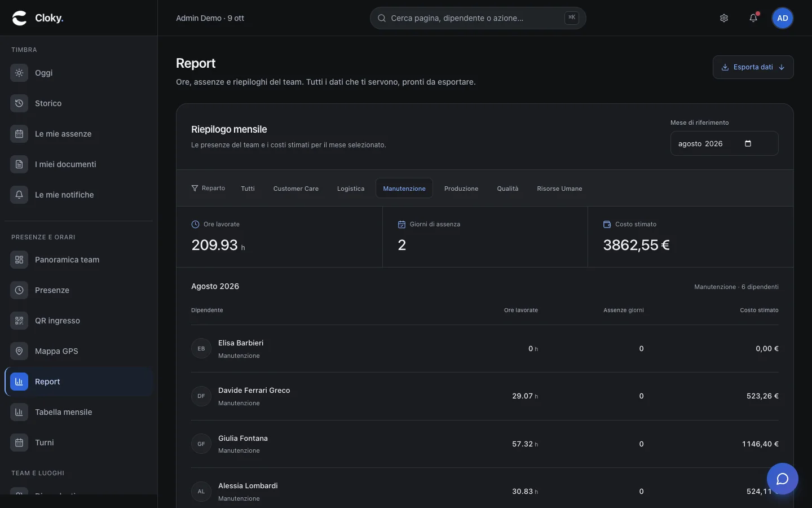Click the Turni calendar icon
The height and width of the screenshot is (508, 812).
tap(19, 443)
